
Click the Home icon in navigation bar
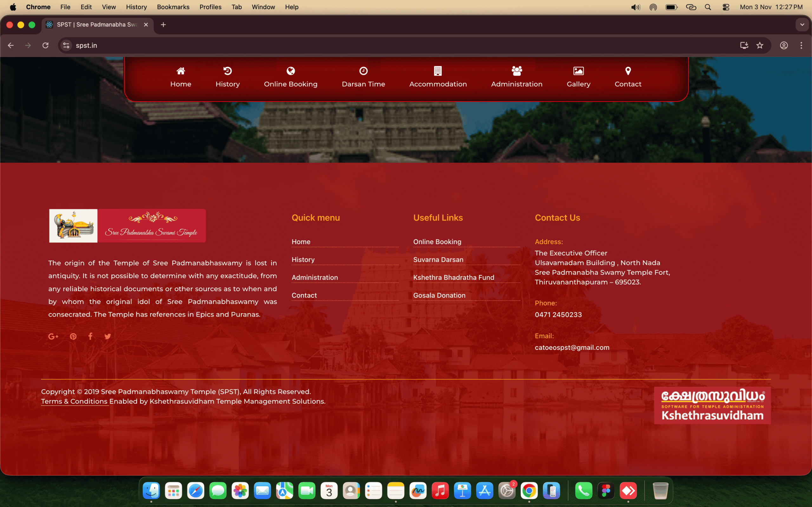click(x=180, y=71)
